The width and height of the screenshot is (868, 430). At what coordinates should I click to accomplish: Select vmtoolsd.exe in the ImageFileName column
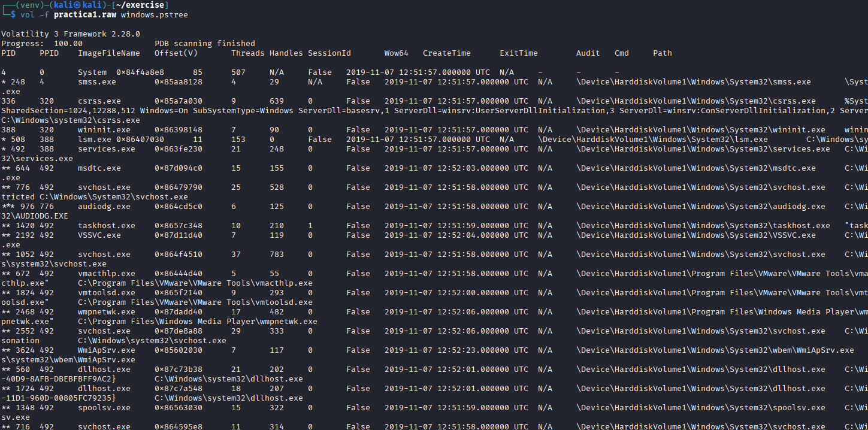[107, 293]
